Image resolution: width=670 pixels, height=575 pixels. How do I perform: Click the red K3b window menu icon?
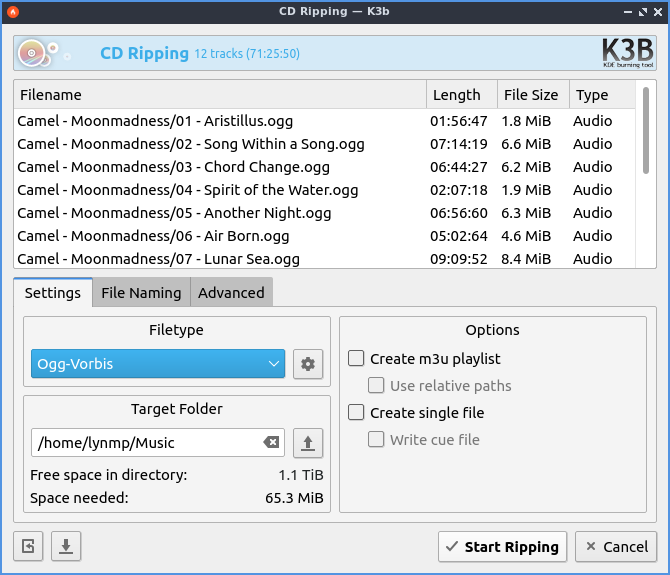tap(13, 12)
